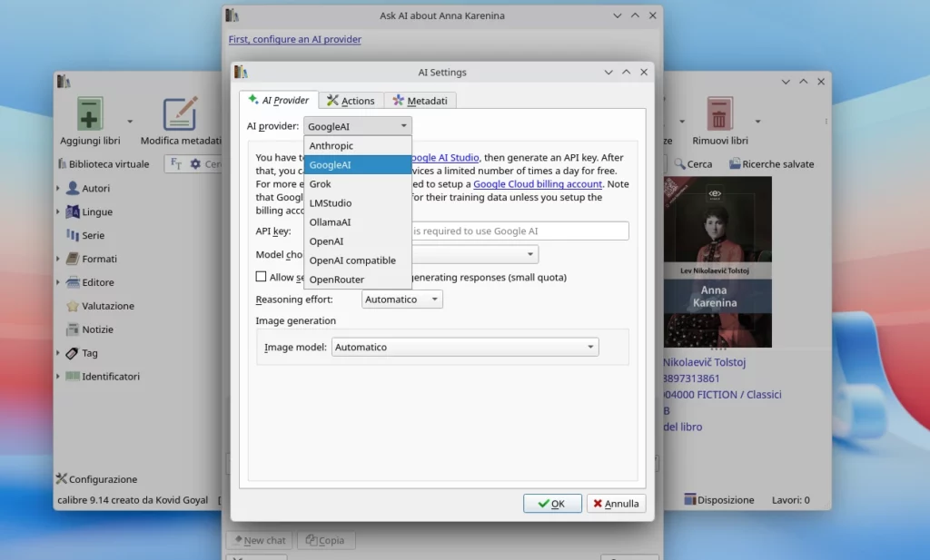This screenshot has width=930, height=560.
Task: Open the Biblioteca virtuale button
Action: 104,164
